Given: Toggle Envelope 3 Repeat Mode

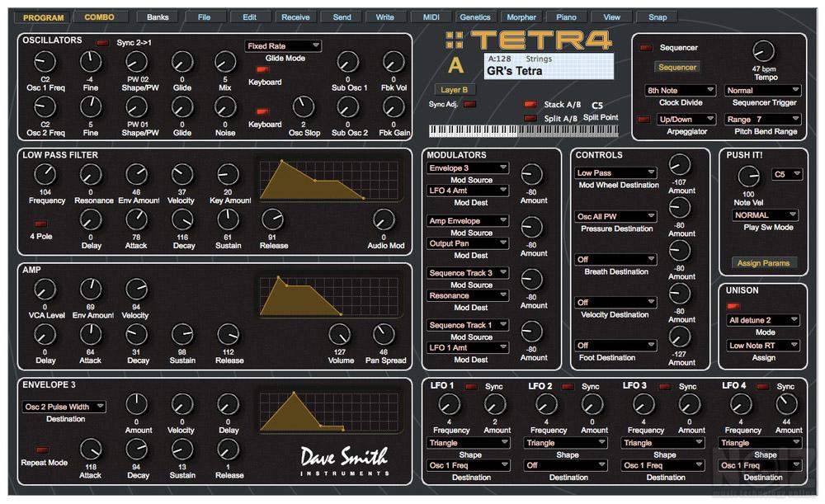Looking at the screenshot, I should (41, 450).
